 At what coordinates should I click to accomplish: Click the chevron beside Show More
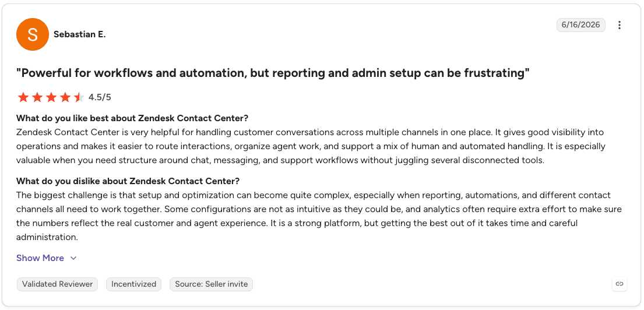tap(73, 258)
